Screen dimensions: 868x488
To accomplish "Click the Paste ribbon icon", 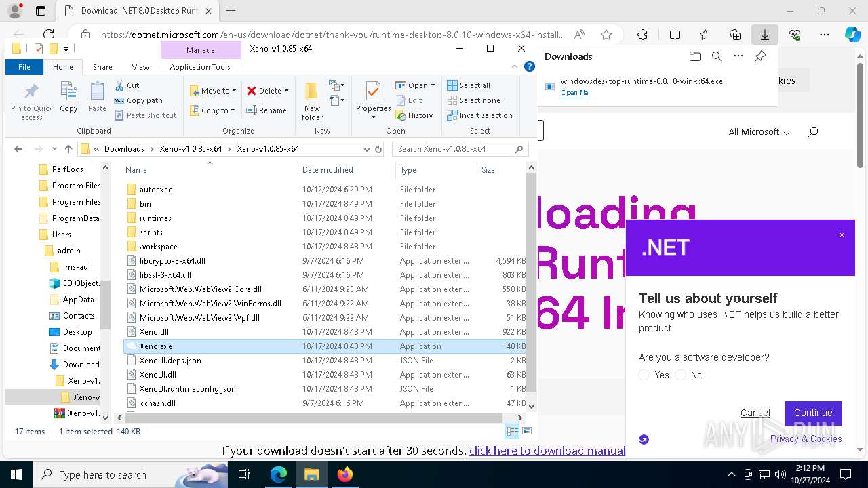I will [97, 97].
